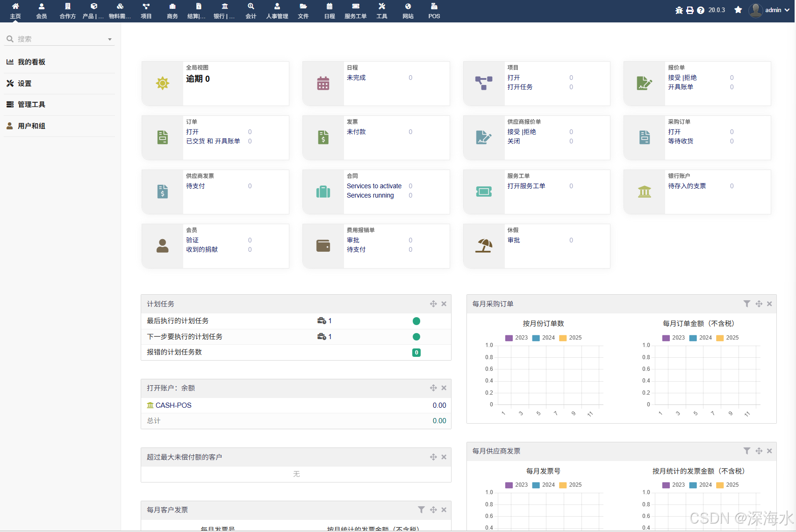796x532 pixels.
Task: Toggle 2025 legend in 按月份订单数 chart
Action: 571,338
